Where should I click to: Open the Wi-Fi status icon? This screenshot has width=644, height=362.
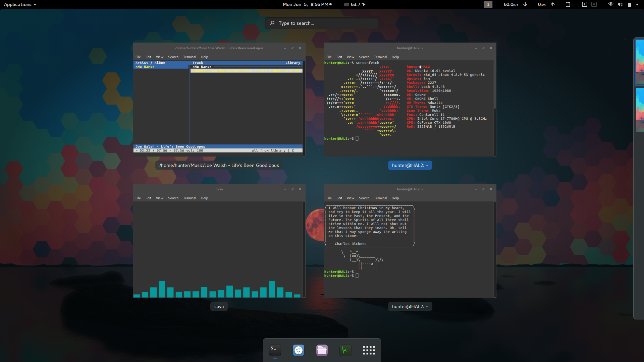tap(611, 4)
